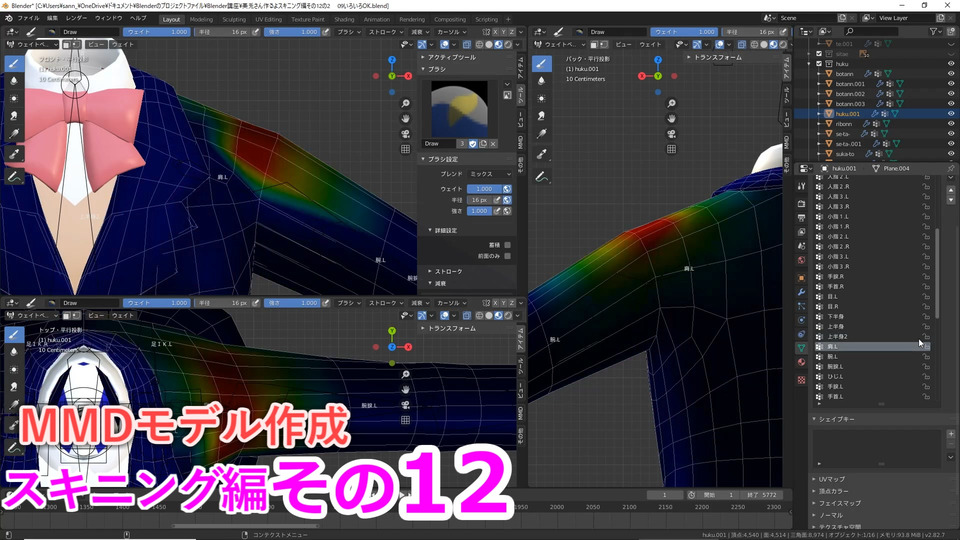Add a new workspace with the plus tab
This screenshot has width=960, height=540.
click(x=508, y=20)
